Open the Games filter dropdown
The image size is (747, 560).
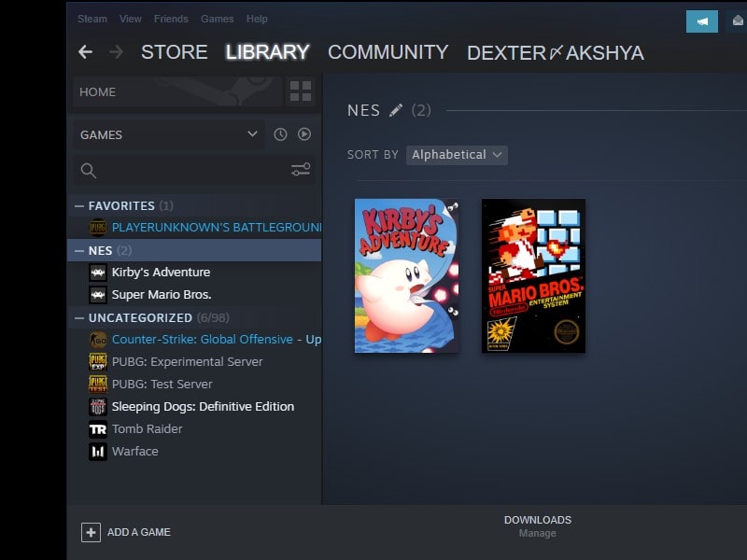[x=169, y=134]
